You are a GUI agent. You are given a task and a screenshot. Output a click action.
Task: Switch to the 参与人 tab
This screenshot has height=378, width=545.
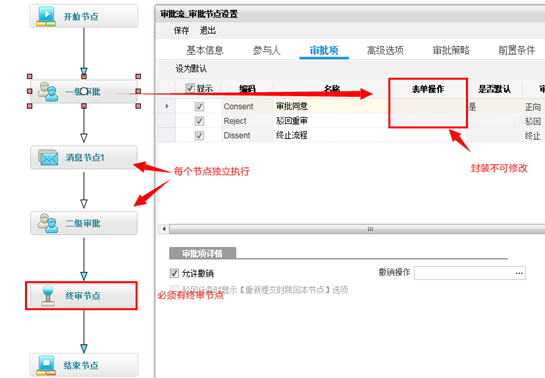[x=266, y=50]
